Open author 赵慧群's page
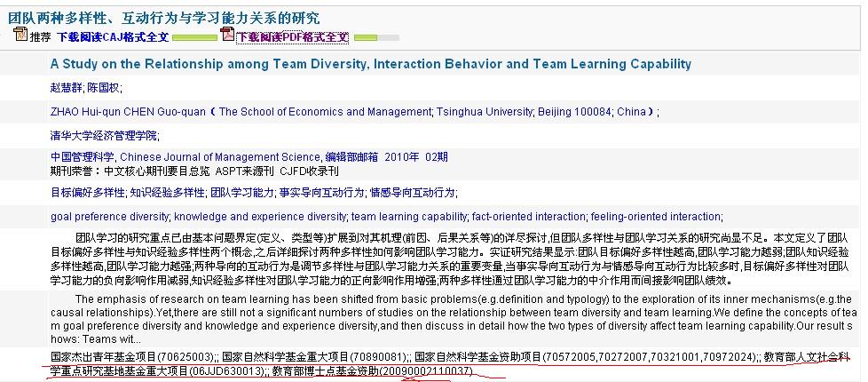Image resolution: width=868 pixels, height=382 pixels. point(66,88)
